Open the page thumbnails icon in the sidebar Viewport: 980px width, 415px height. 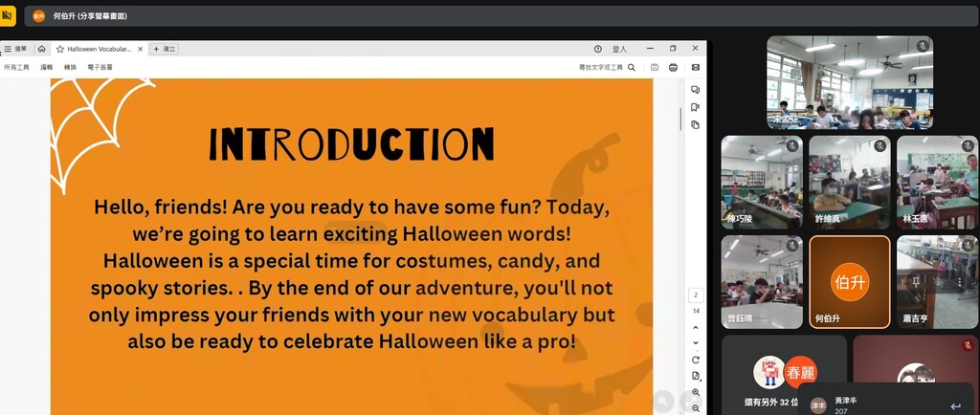(x=696, y=124)
